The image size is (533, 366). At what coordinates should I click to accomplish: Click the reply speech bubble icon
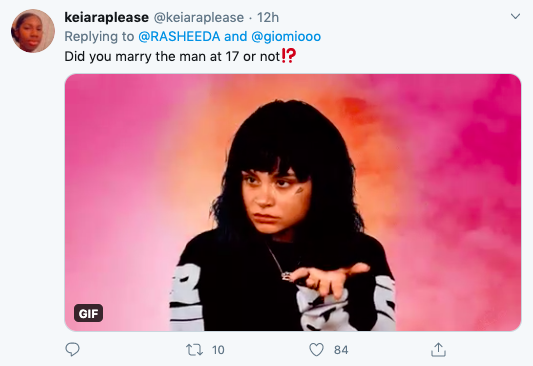(x=72, y=349)
